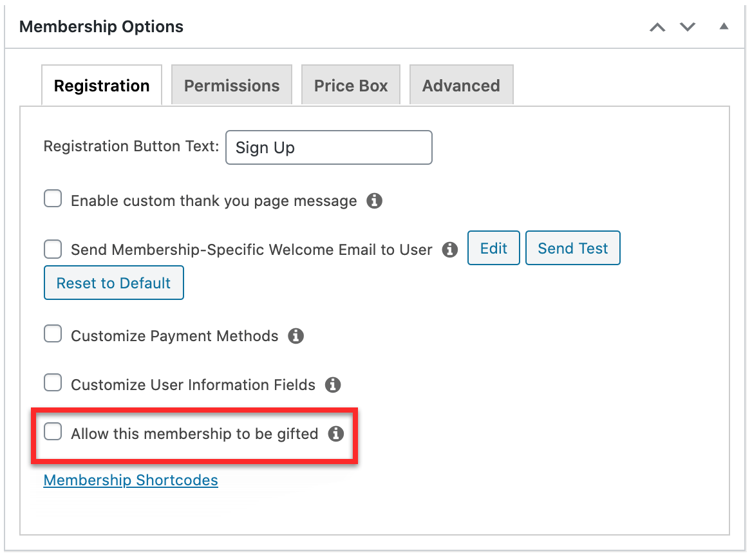Click info icon next to Welcome Email option
The width and height of the screenshot is (752, 560).
(449, 250)
